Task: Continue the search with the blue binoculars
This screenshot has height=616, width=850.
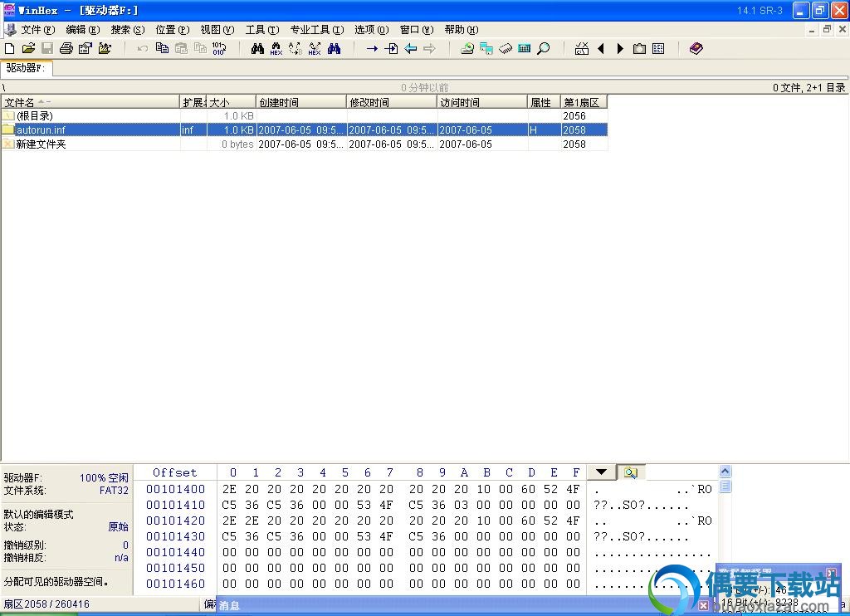Action: 334,49
